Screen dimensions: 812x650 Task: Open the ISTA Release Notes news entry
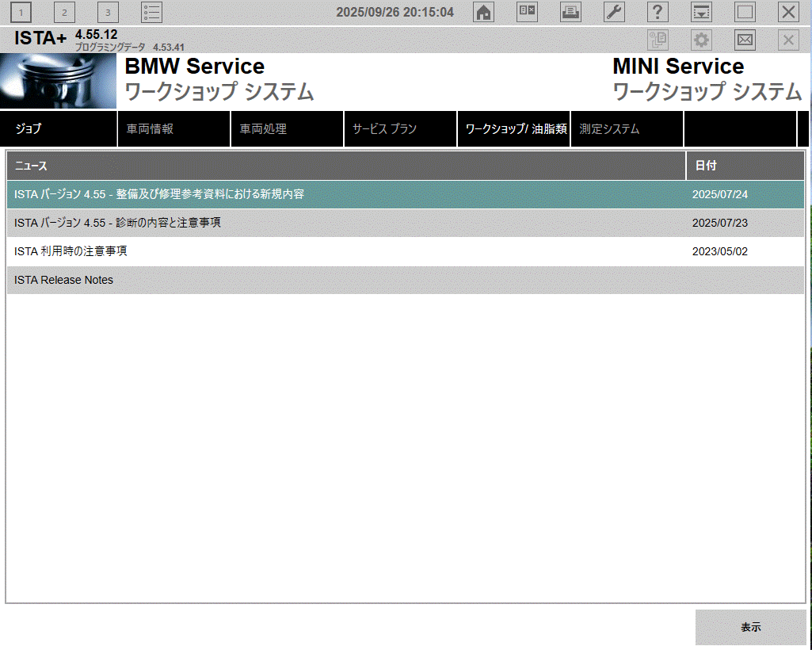(63, 280)
